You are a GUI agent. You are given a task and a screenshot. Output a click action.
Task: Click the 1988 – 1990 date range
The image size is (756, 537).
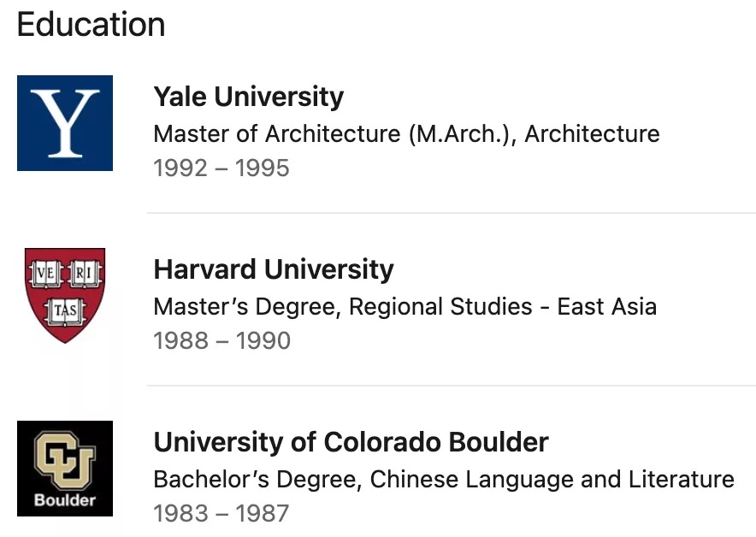point(222,341)
